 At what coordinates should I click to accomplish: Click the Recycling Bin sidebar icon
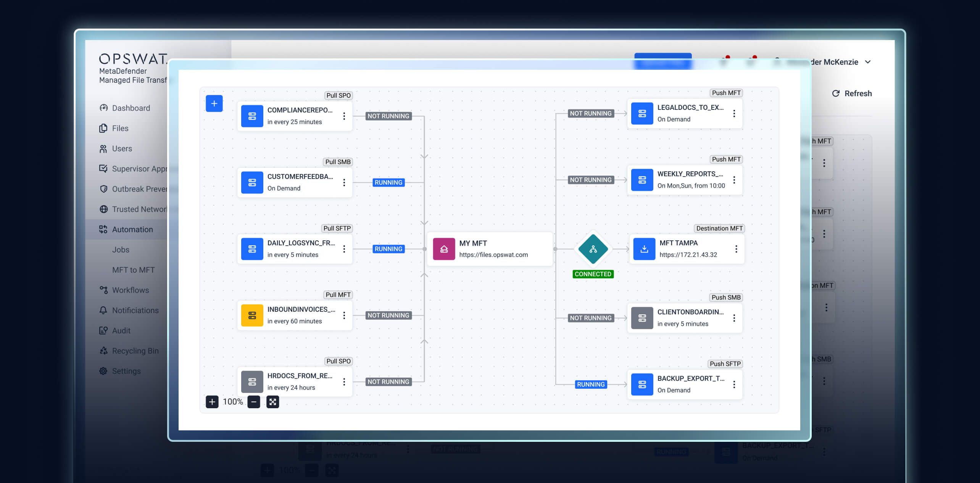click(x=103, y=350)
